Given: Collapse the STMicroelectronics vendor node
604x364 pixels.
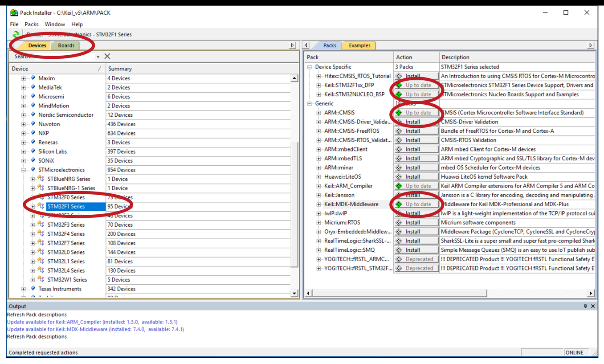Looking at the screenshot, I should pos(24,170).
